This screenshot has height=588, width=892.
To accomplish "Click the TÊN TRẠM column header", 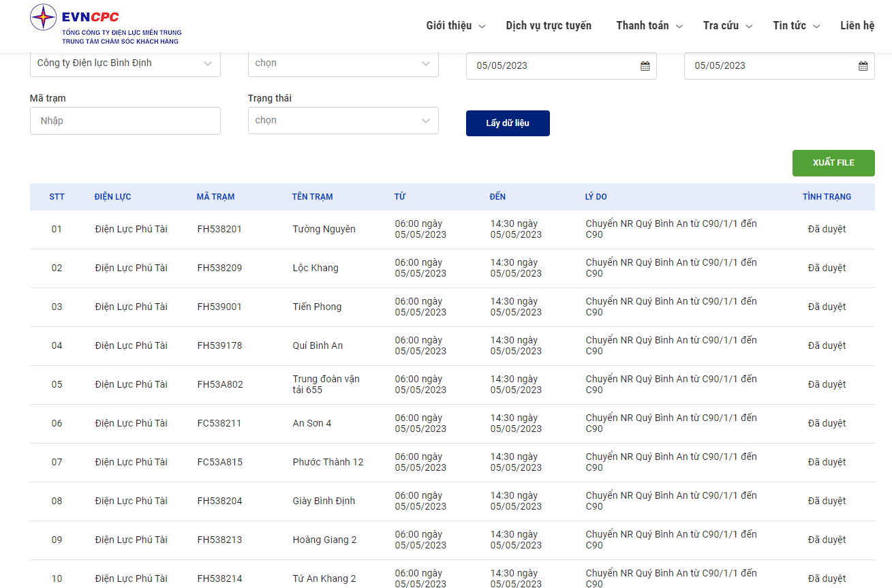I will 313,197.
